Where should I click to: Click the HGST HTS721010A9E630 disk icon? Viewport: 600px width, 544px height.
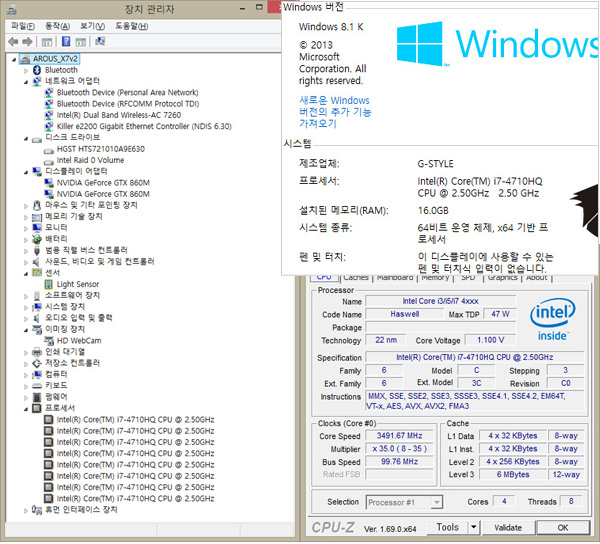tap(49, 150)
